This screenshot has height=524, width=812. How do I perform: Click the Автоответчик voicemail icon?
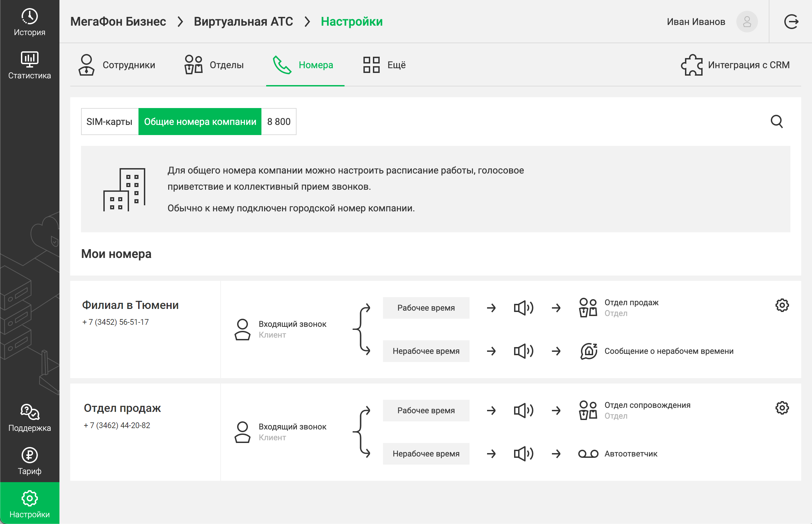tap(588, 453)
